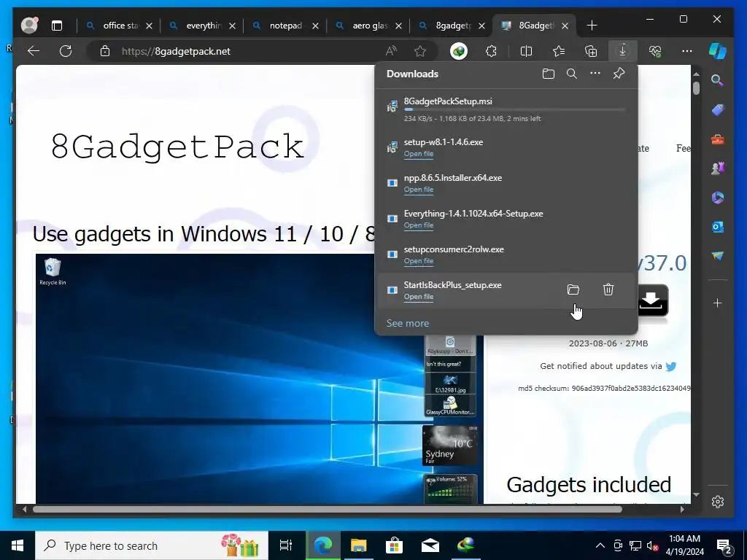Open Browser essentials heart icon

click(x=655, y=51)
